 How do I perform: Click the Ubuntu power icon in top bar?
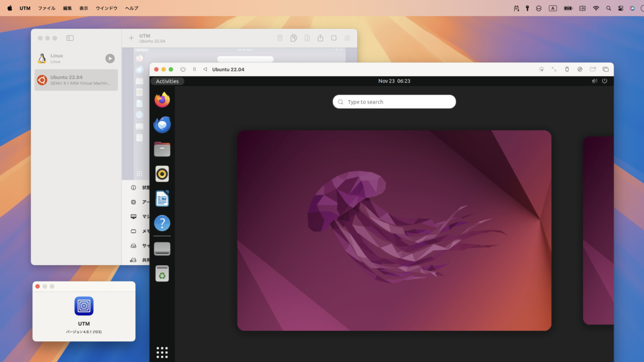tap(605, 81)
